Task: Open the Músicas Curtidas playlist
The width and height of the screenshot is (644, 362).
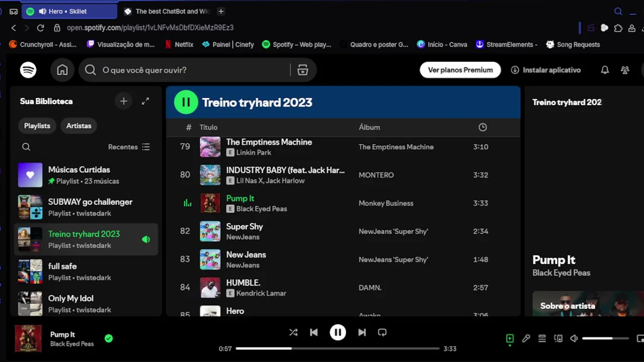Action: (x=86, y=175)
